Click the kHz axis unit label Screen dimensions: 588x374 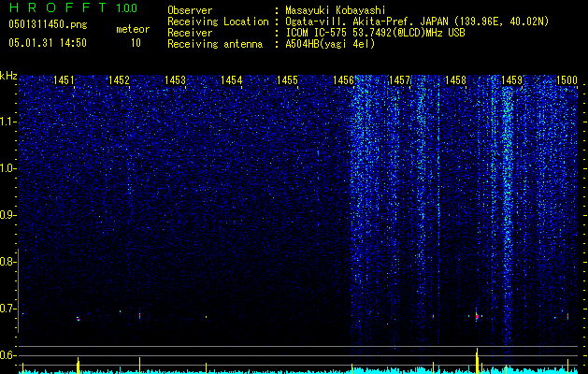click(8, 76)
